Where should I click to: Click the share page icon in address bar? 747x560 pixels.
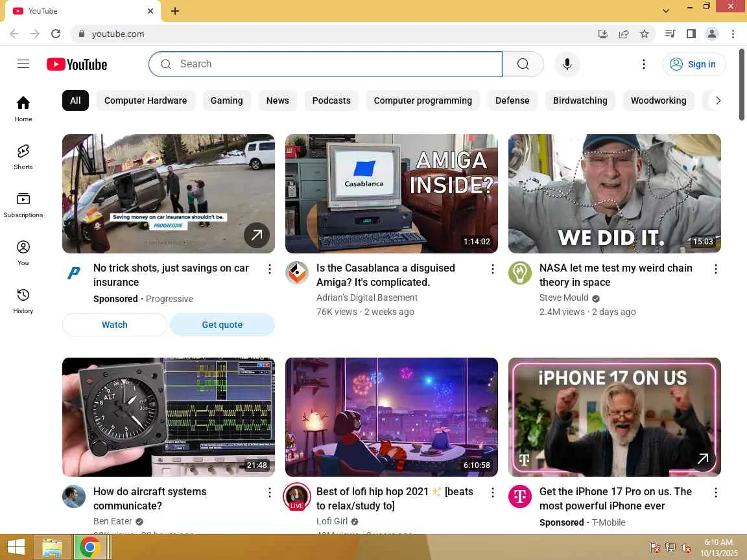click(624, 34)
